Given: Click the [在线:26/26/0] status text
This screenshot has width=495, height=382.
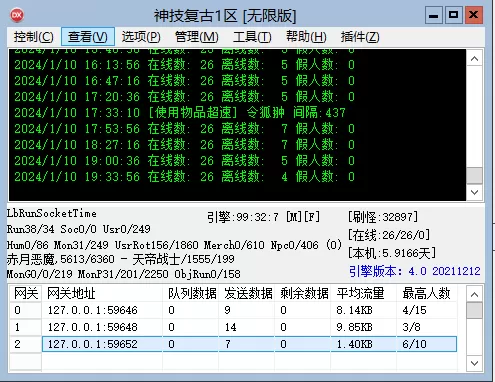Looking at the screenshot, I should [x=389, y=235].
